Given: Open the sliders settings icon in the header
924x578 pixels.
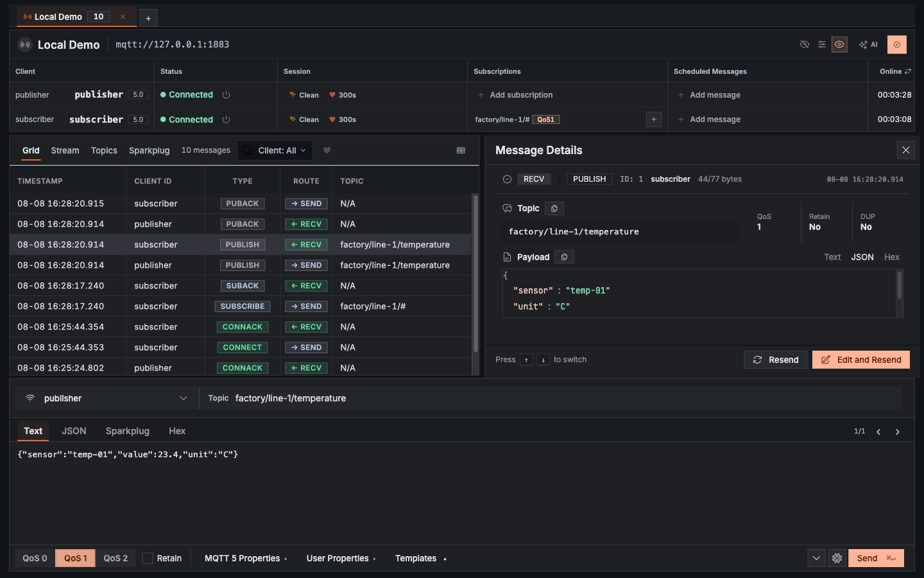Looking at the screenshot, I should click(x=822, y=44).
